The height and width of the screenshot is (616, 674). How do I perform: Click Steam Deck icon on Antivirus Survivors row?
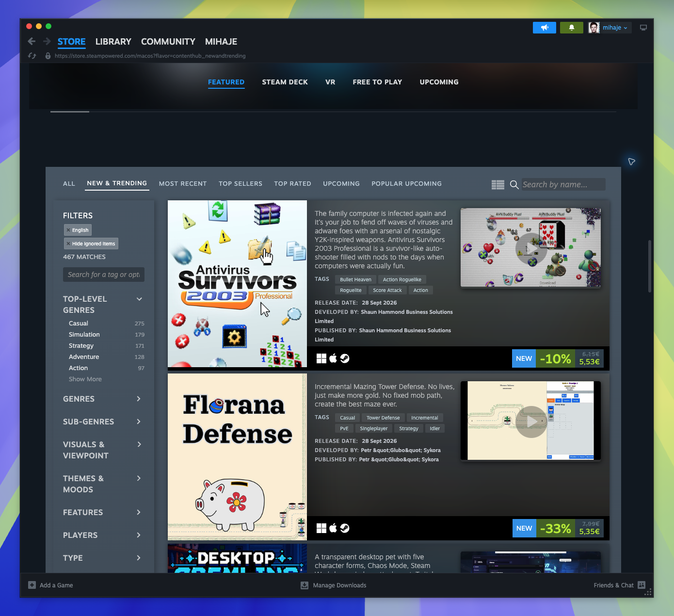coord(345,358)
